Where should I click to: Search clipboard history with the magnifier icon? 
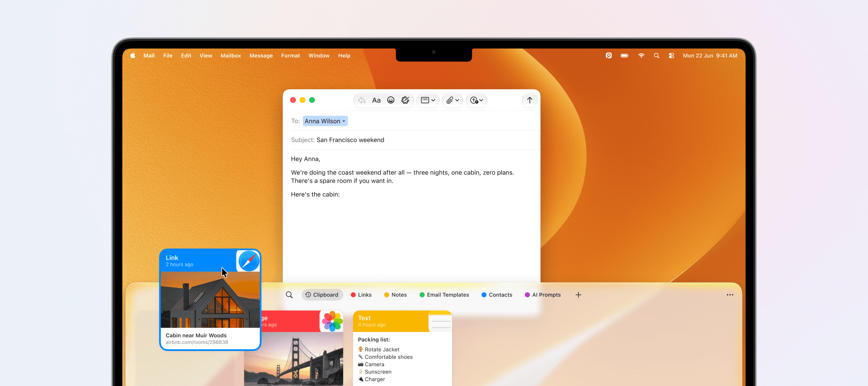point(289,295)
